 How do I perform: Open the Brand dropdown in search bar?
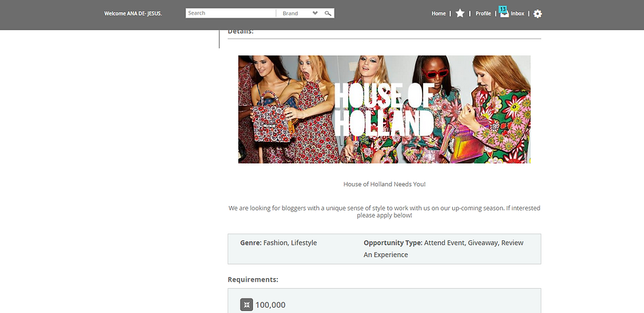pos(300,13)
